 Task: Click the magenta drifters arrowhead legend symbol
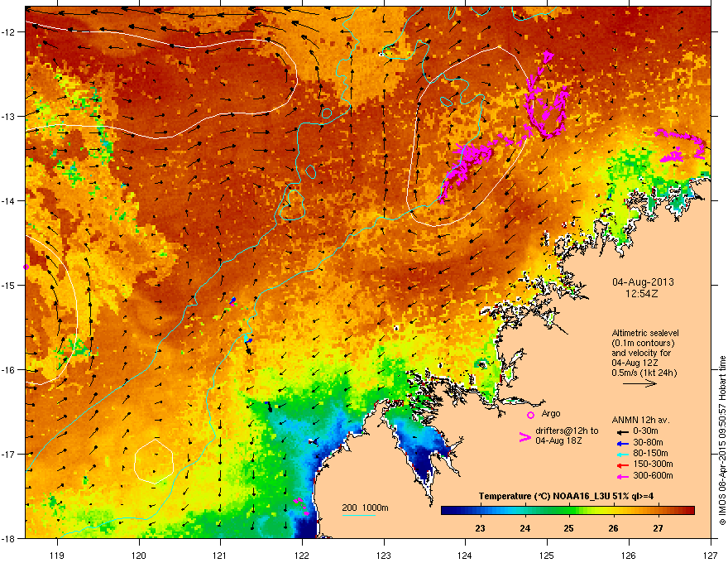[x=524, y=437]
